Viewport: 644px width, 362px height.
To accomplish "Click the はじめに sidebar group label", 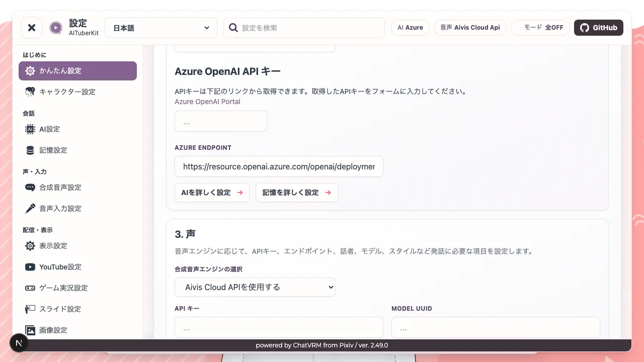I will 35,55.
